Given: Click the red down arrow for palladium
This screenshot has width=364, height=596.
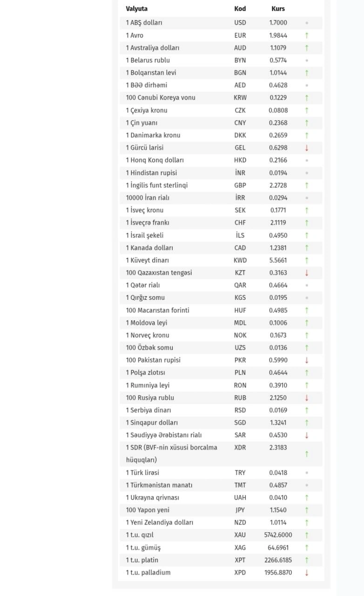Looking at the screenshot, I should [x=306, y=573].
